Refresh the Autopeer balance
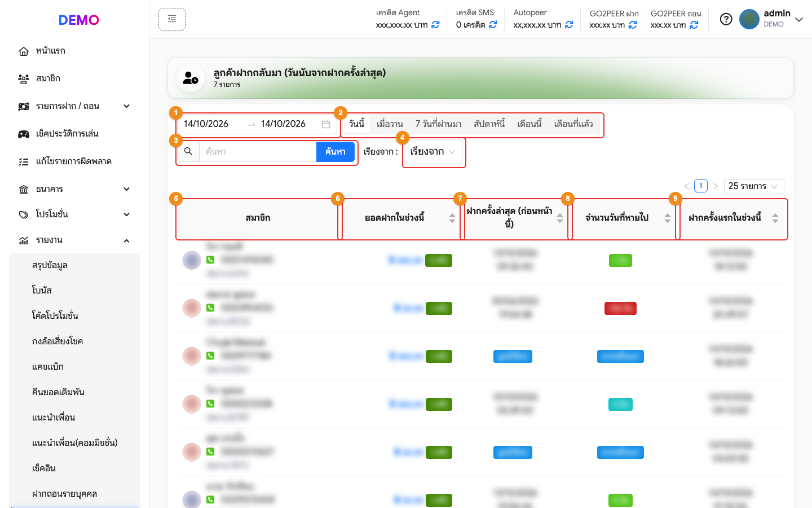The width and height of the screenshot is (812, 508). tap(569, 25)
